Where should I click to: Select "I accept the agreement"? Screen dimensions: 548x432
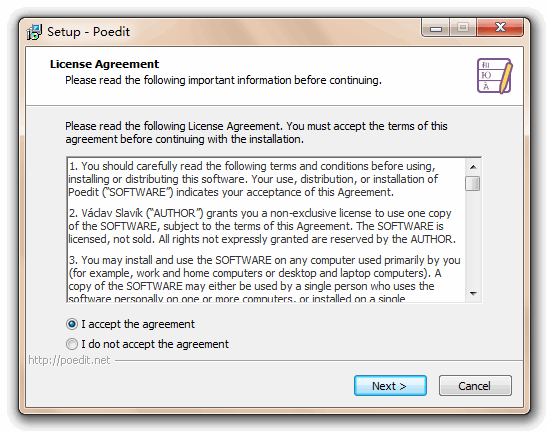pos(130,324)
